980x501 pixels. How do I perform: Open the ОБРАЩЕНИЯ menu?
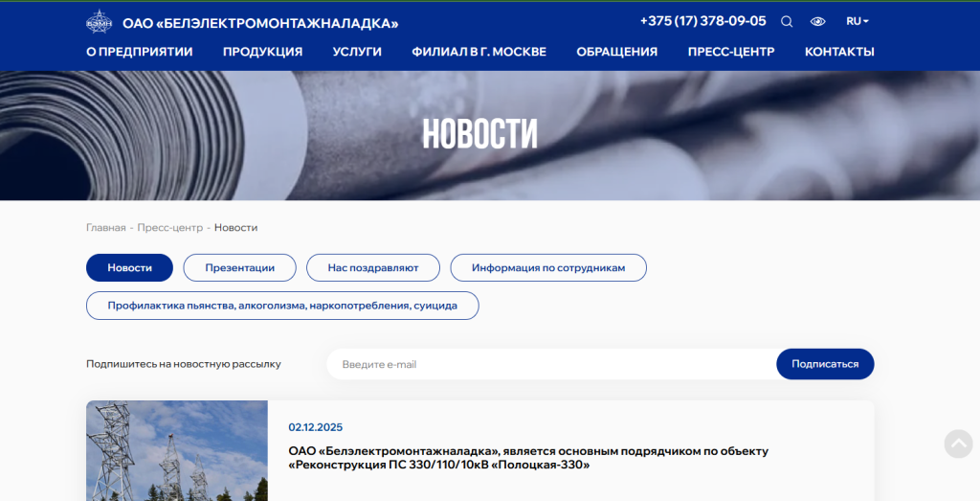pos(617,52)
